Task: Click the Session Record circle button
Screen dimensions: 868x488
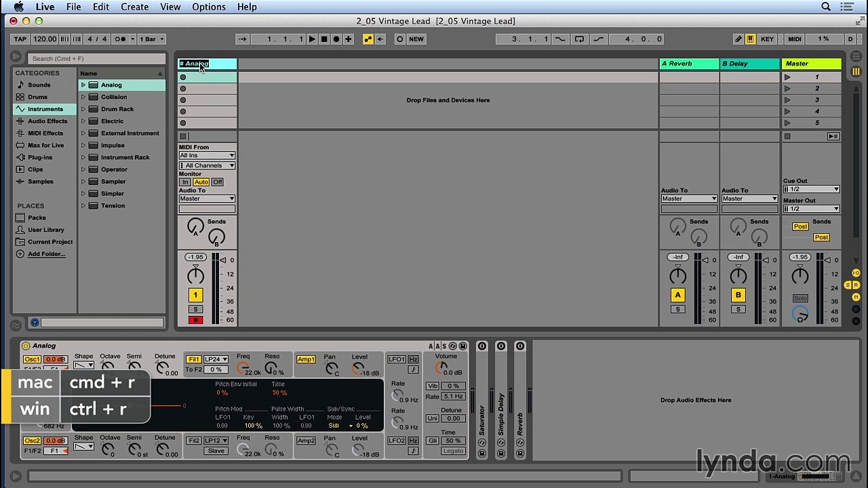Action: 399,39
